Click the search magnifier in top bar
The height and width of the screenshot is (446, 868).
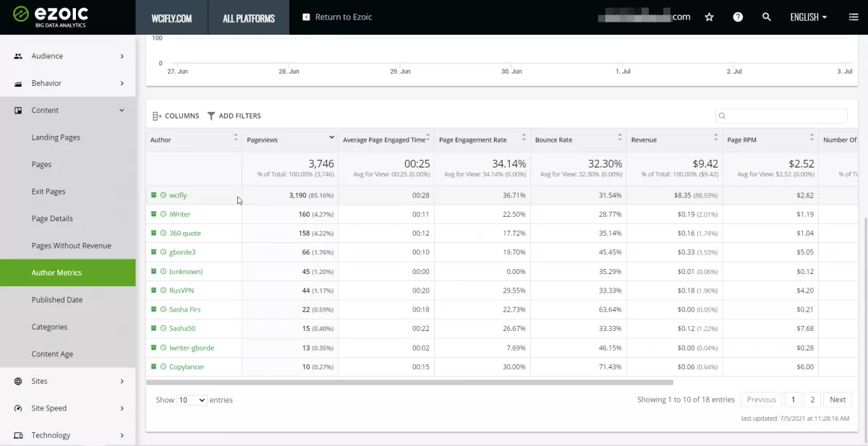[x=767, y=17]
